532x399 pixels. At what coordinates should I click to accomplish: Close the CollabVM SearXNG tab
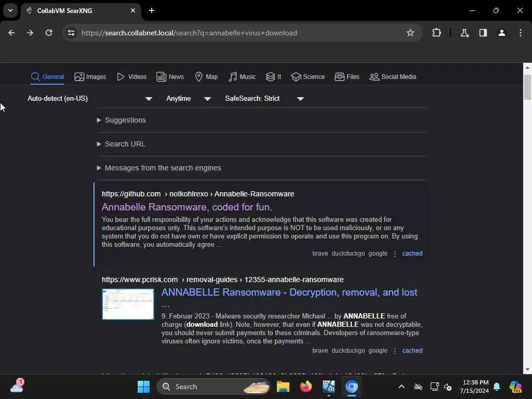coord(133,10)
